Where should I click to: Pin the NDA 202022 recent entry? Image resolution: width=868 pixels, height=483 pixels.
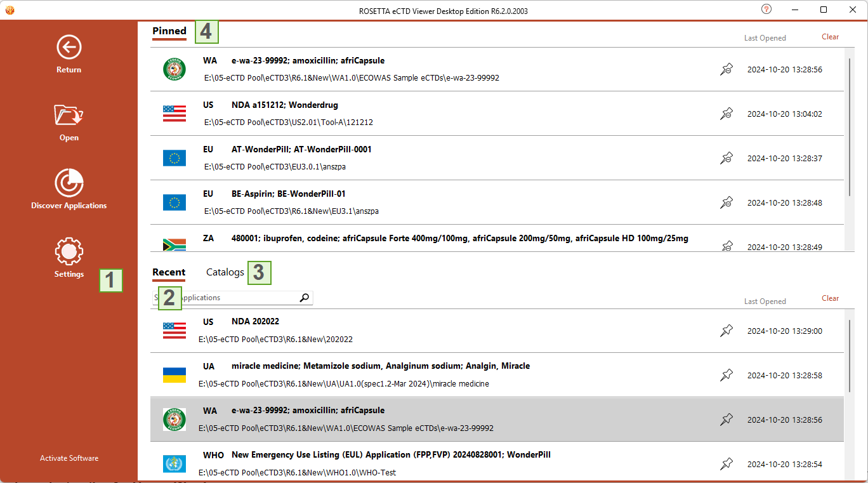coord(727,331)
